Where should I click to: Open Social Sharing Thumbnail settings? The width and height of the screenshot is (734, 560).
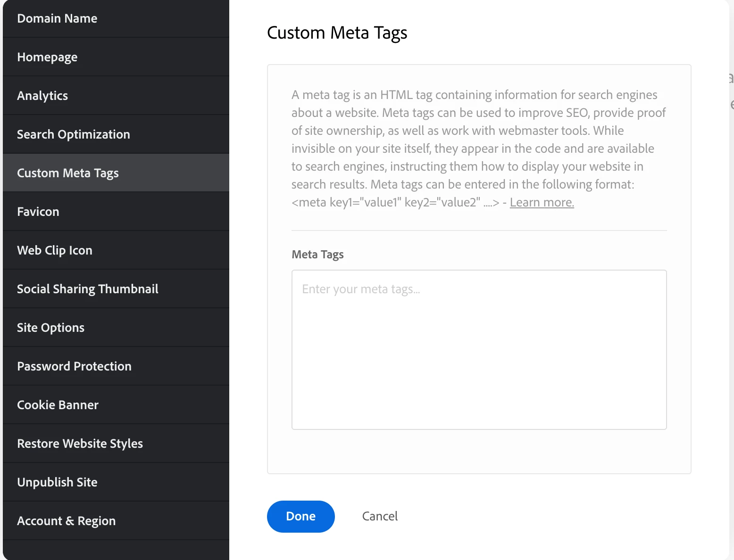tap(87, 289)
